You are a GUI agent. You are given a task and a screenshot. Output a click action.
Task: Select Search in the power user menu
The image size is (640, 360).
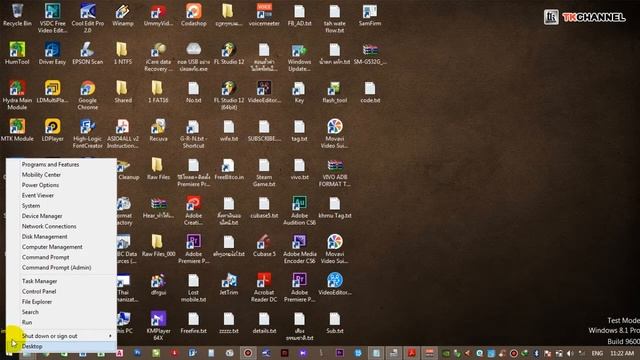pos(30,312)
